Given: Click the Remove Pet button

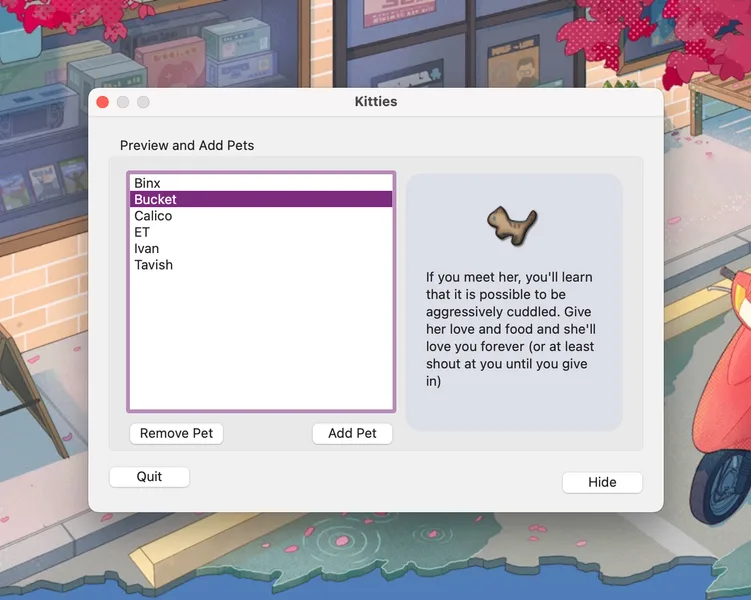Looking at the screenshot, I should click(x=176, y=433).
